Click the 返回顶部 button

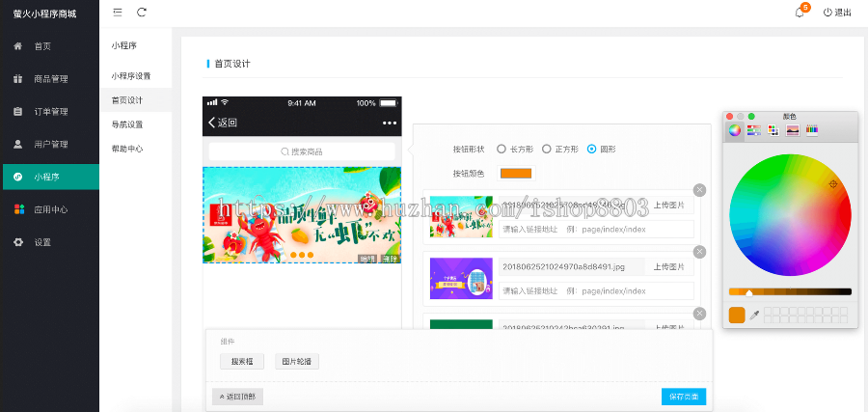237,397
